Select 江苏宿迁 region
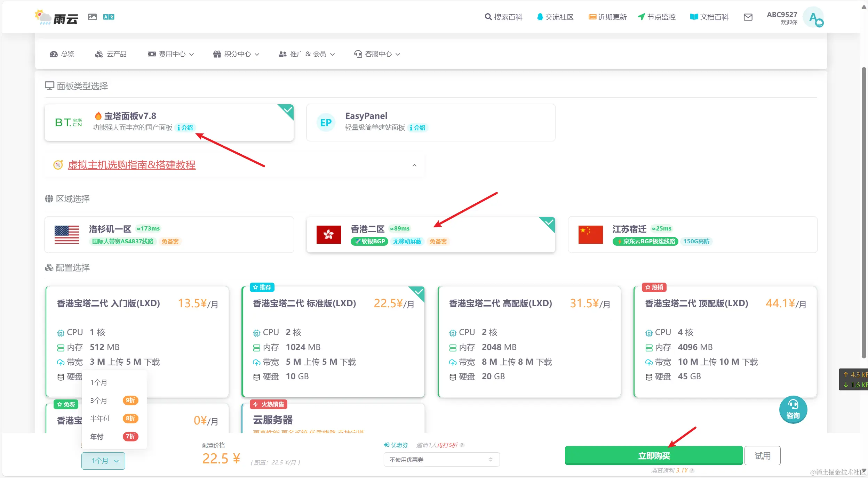Screen dimensions: 868x478 tap(692, 235)
